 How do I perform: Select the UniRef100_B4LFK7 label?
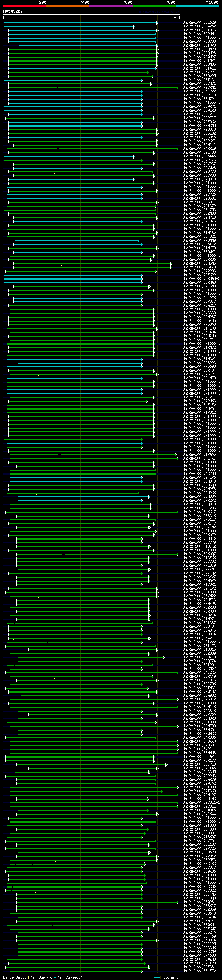pos(199,458)
